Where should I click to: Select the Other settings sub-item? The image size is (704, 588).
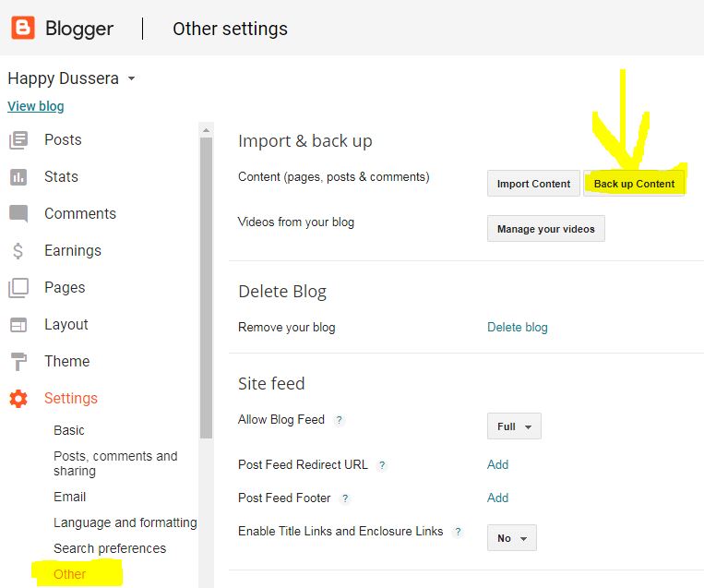click(x=69, y=574)
